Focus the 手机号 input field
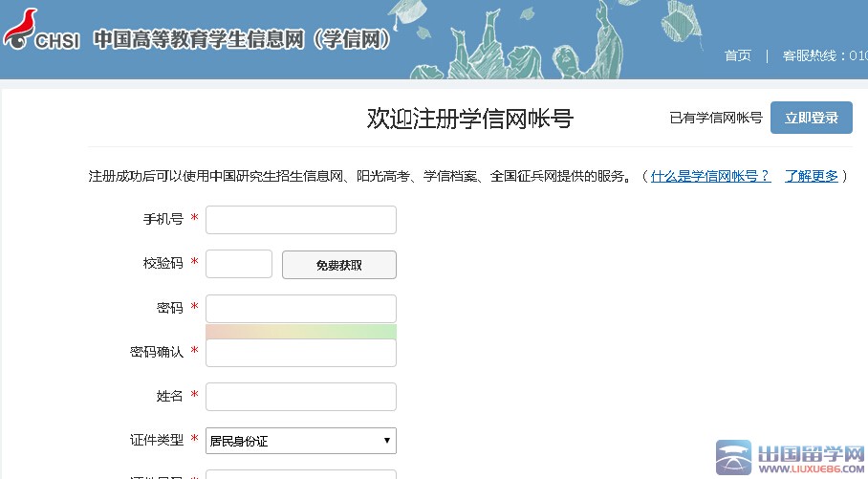This screenshot has width=868, height=479. click(x=300, y=220)
